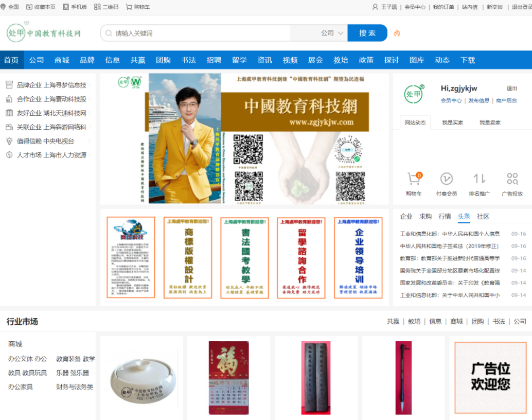The height and width of the screenshot is (420, 532).
Task: Click the member avatar logo in user panel
Action: [x=414, y=94]
